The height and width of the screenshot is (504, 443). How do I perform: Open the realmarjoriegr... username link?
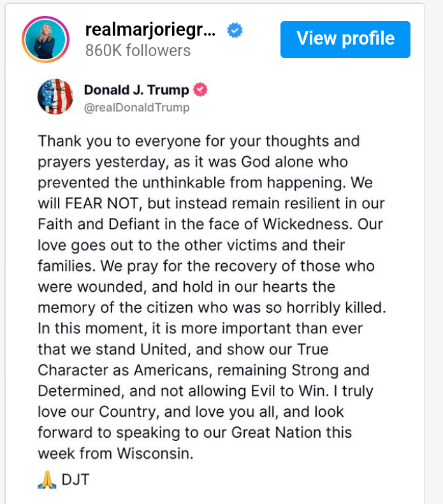coord(150,30)
